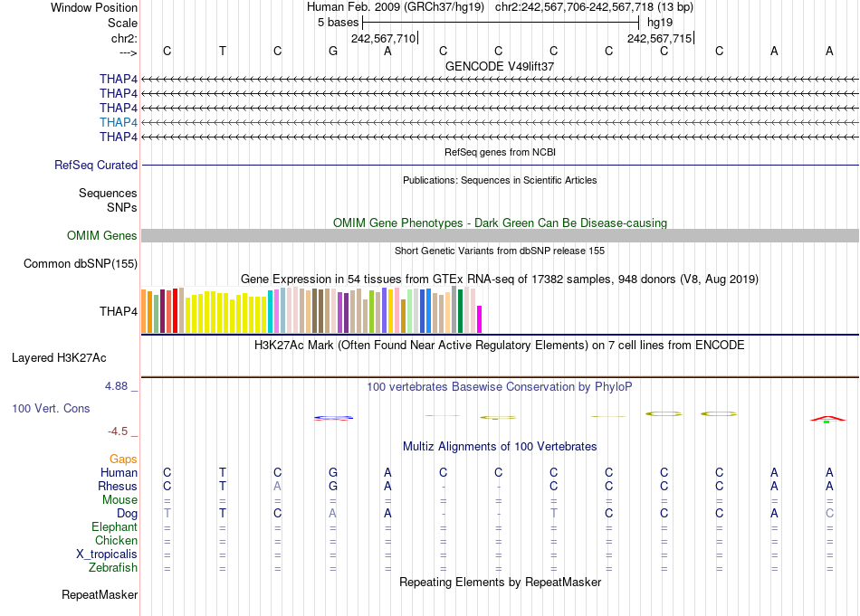
Task: Click the 'Common dbSNP(155)' track label
Action: pos(81,263)
